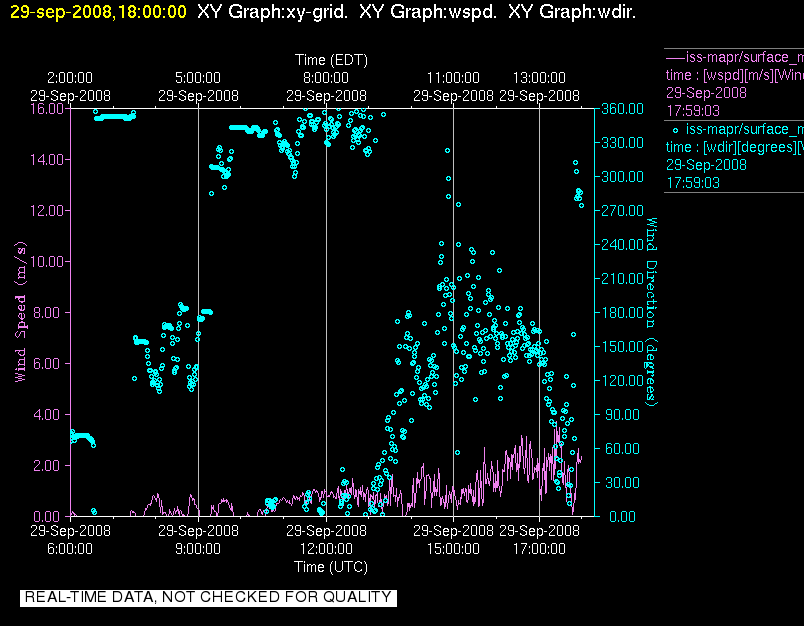804x626 pixels.
Task: Click the yellow 29-sep-2008,18:00:00 timestamp title
Action: tap(98, 12)
